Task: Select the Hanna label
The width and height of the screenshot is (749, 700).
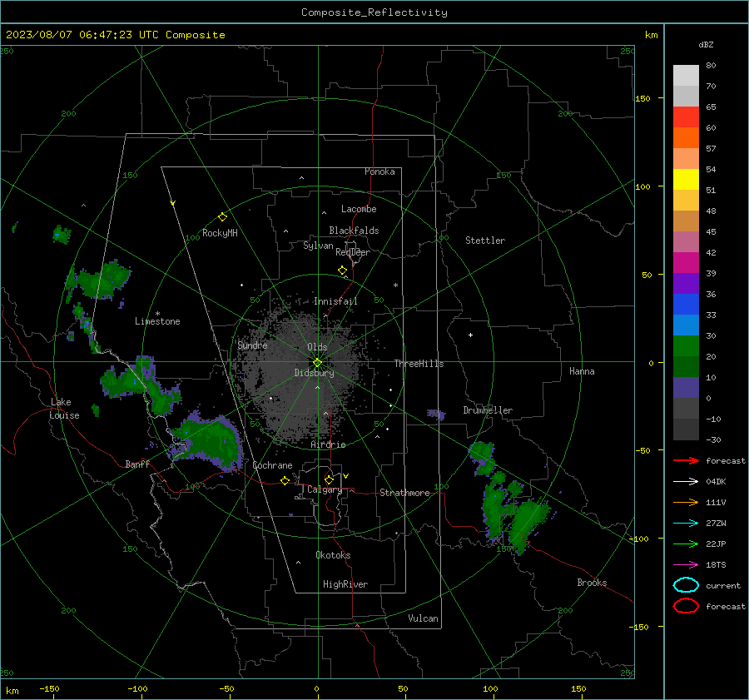Action: [582, 371]
